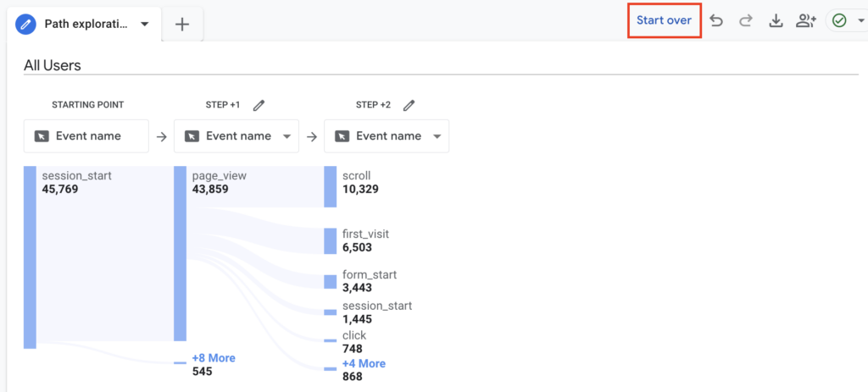
Task: Add a new tab with plus icon
Action: point(182,24)
